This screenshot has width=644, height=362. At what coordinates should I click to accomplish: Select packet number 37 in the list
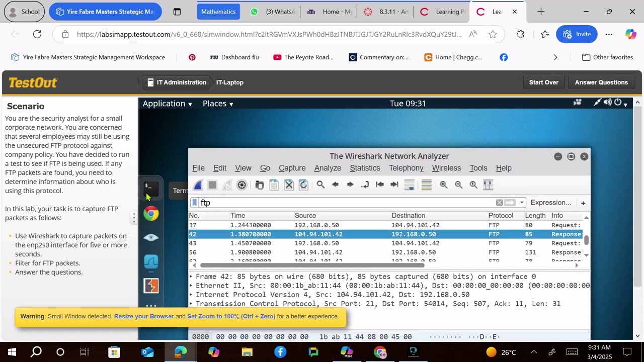[x=385, y=225]
